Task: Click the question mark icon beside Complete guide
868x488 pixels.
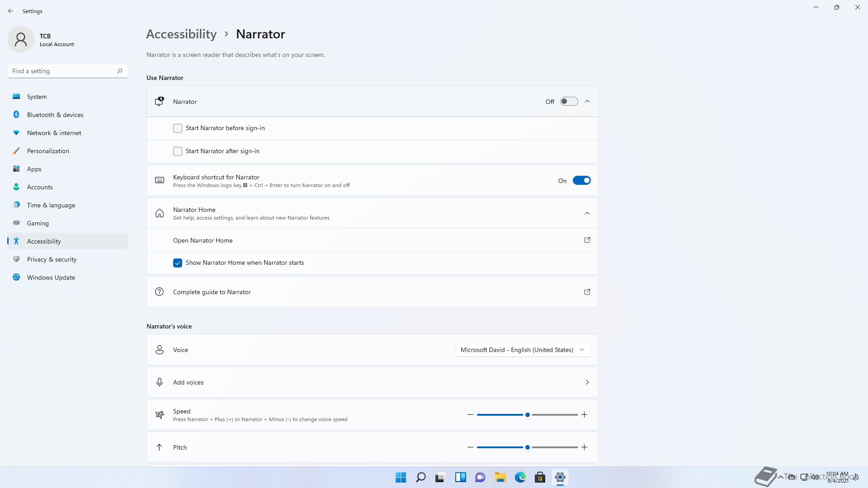Action: (160, 292)
